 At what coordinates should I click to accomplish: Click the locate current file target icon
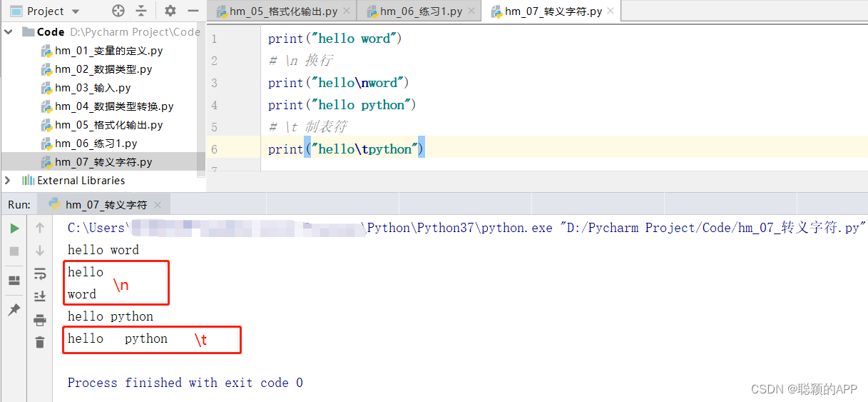pos(118,11)
